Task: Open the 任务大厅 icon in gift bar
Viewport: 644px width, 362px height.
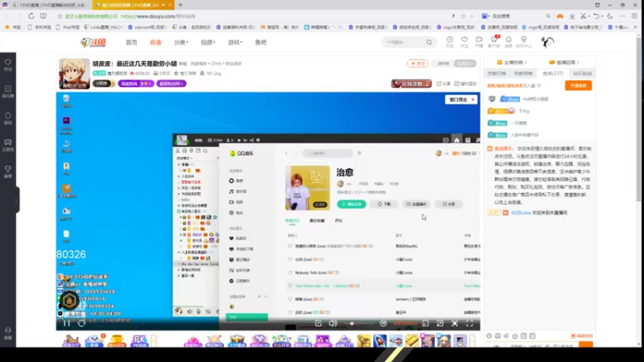Action: (x=71, y=340)
